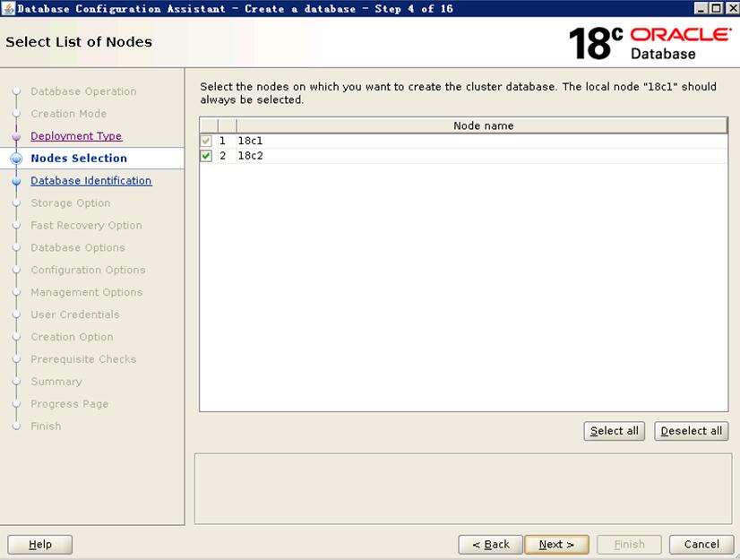Click the Storage Option step label

coord(70,203)
